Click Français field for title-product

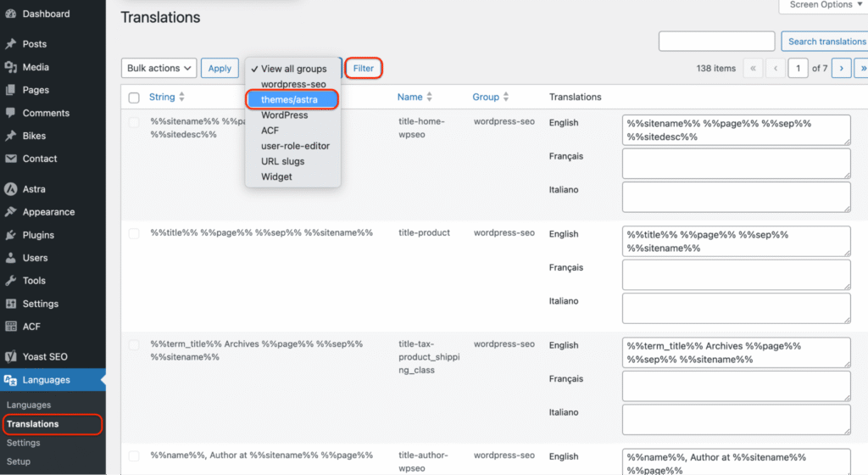737,275
